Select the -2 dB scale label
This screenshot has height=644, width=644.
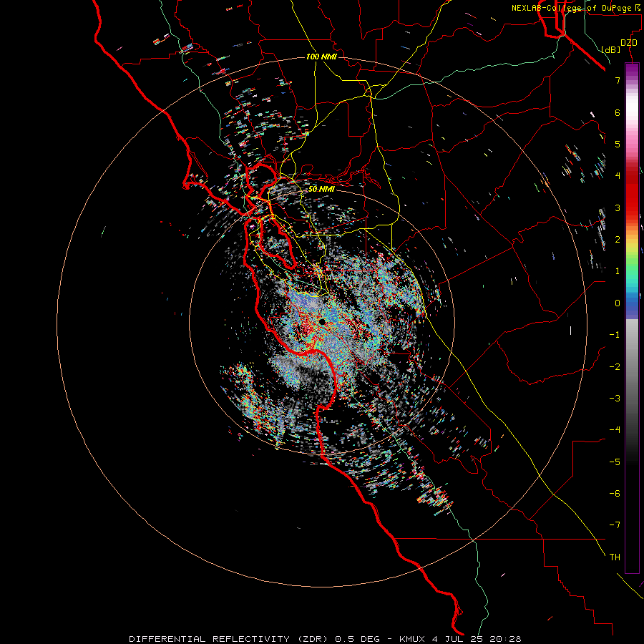[x=615, y=367]
